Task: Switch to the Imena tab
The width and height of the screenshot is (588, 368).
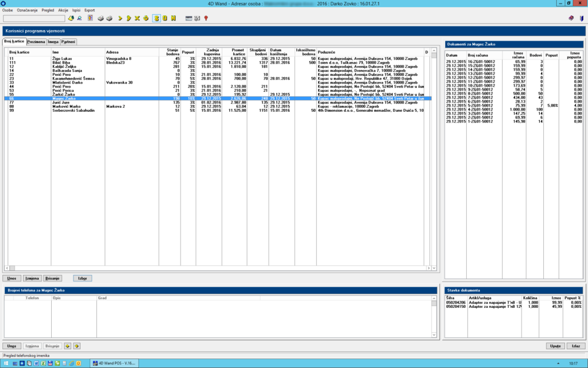Action: tap(54, 42)
